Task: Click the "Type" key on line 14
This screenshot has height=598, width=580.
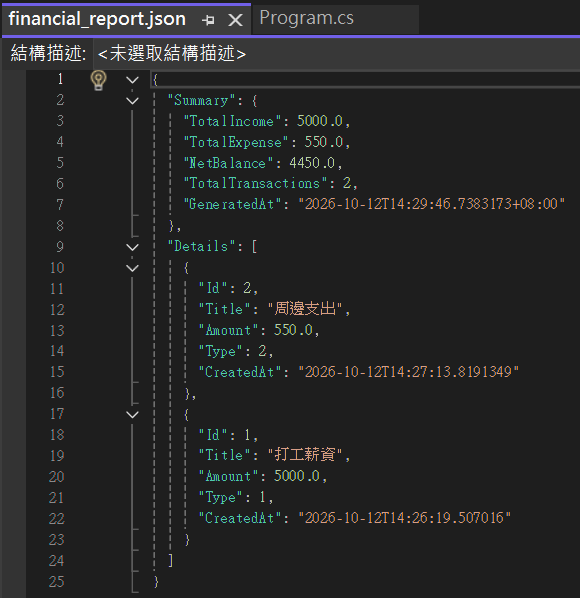Action: tap(221, 351)
